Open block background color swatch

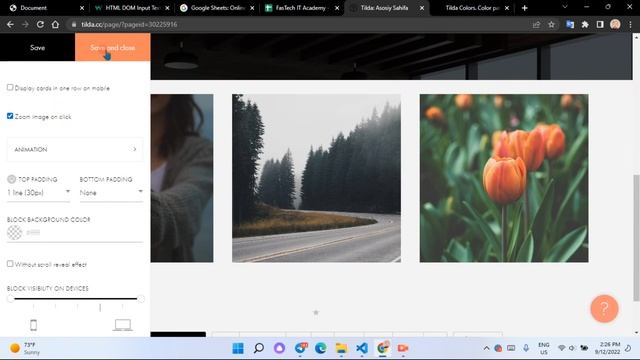point(15,233)
